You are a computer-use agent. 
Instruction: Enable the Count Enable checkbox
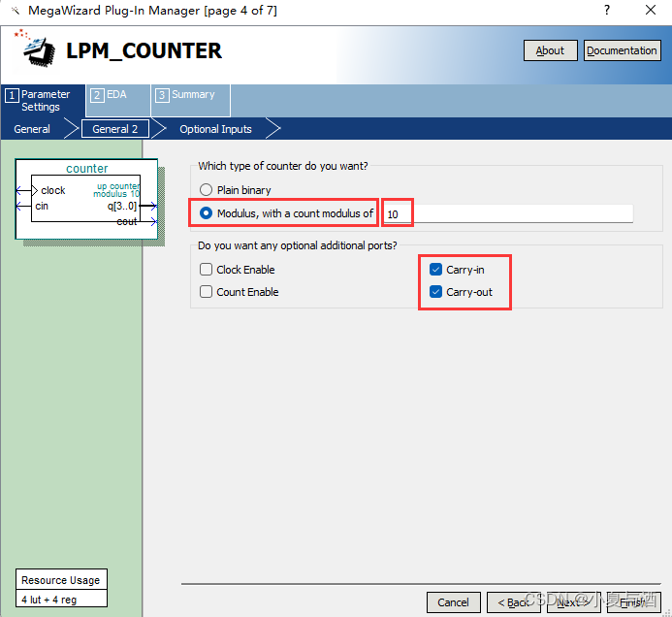206,292
